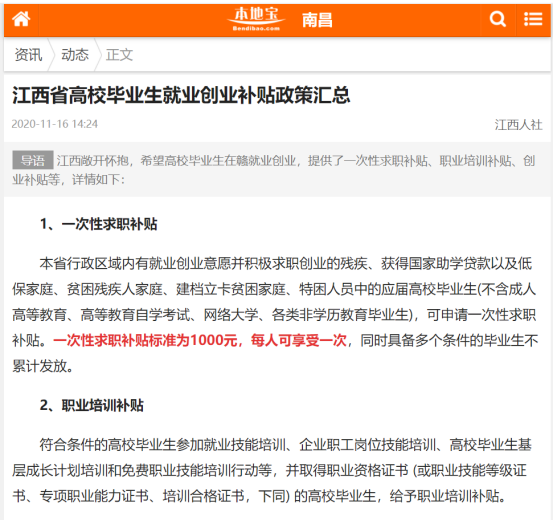
Task: Click the paragraph beginning 符合条件的高校毕业生
Action: pyautogui.click(x=272, y=470)
